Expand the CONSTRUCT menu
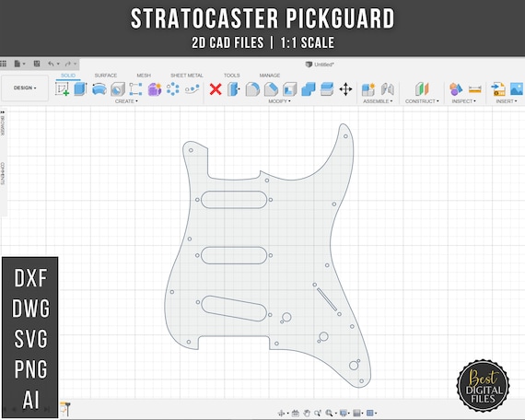 click(x=422, y=101)
